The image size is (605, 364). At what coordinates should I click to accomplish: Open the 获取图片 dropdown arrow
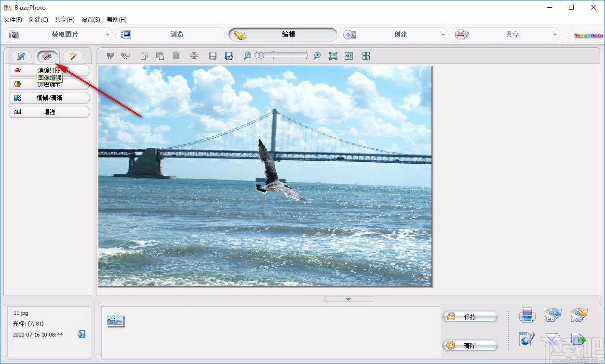click(108, 34)
